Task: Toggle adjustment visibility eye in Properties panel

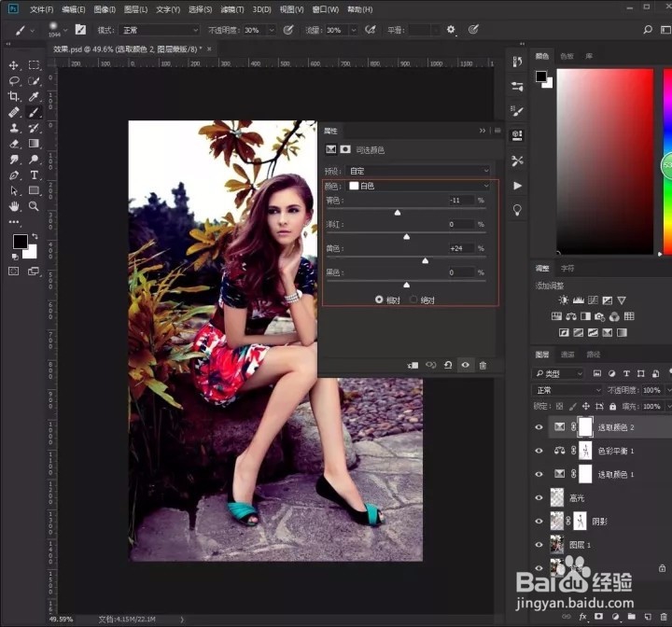Action: [466, 365]
